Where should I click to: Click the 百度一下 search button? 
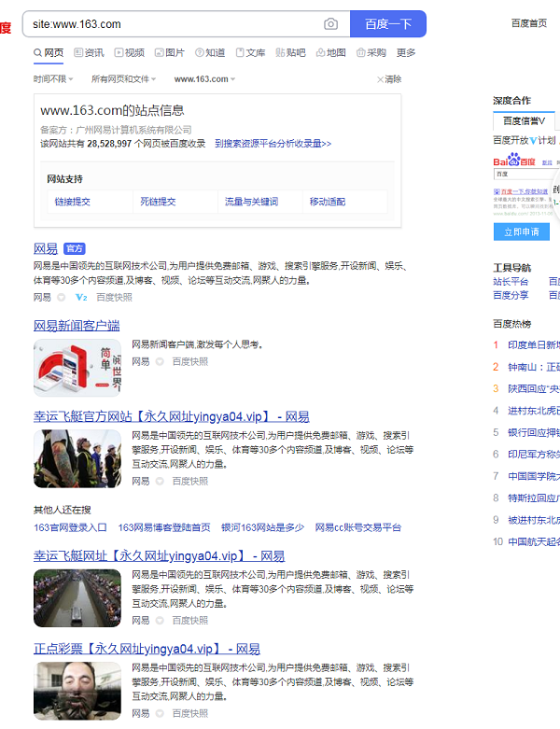tap(388, 23)
